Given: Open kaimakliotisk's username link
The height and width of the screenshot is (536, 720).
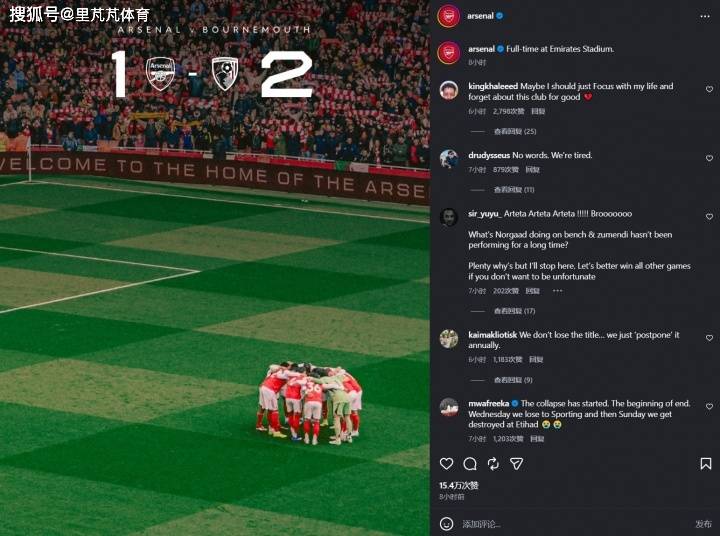Looking at the screenshot, I should tap(493, 335).
